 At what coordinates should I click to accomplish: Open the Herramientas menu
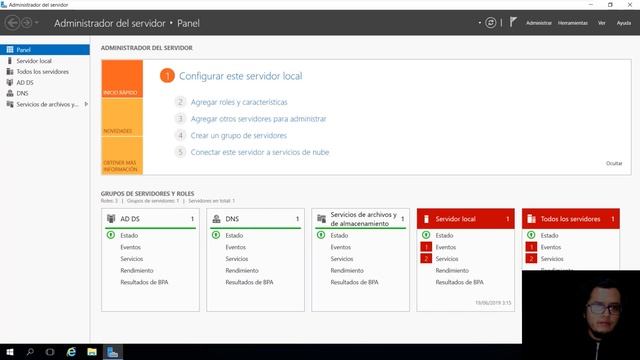point(573,23)
